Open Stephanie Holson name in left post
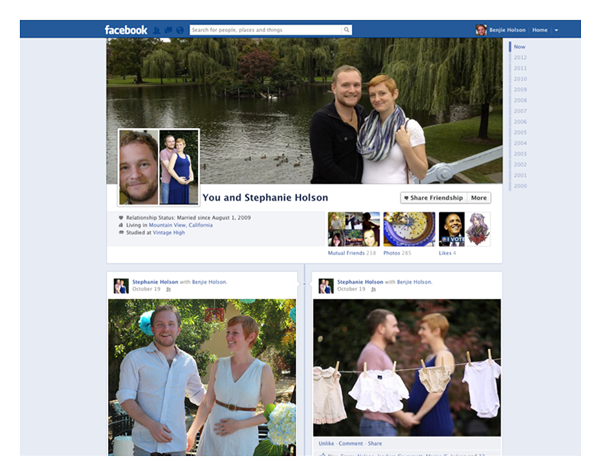 pyautogui.click(x=155, y=282)
